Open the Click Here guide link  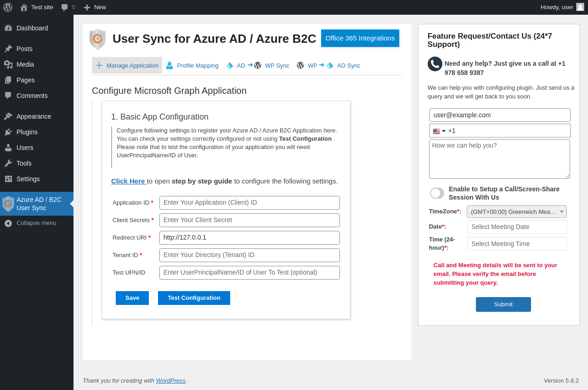[x=128, y=181]
